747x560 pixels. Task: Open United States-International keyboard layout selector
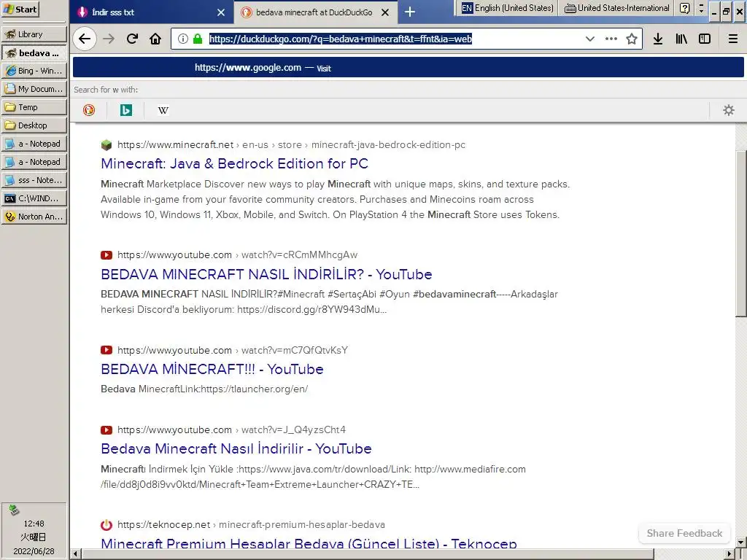coord(616,8)
